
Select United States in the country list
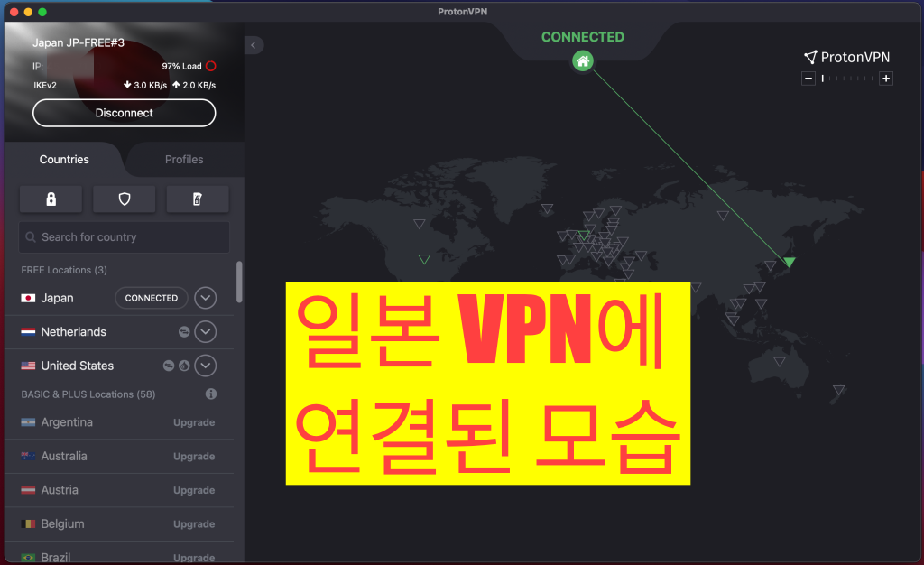[x=78, y=366]
